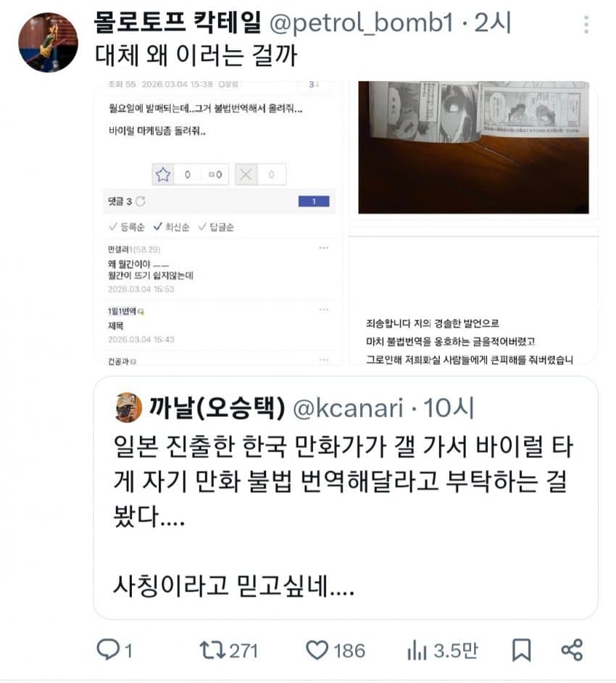Open options dots beside 1일1번역 comment
The height and width of the screenshot is (683, 616).
click(x=323, y=310)
